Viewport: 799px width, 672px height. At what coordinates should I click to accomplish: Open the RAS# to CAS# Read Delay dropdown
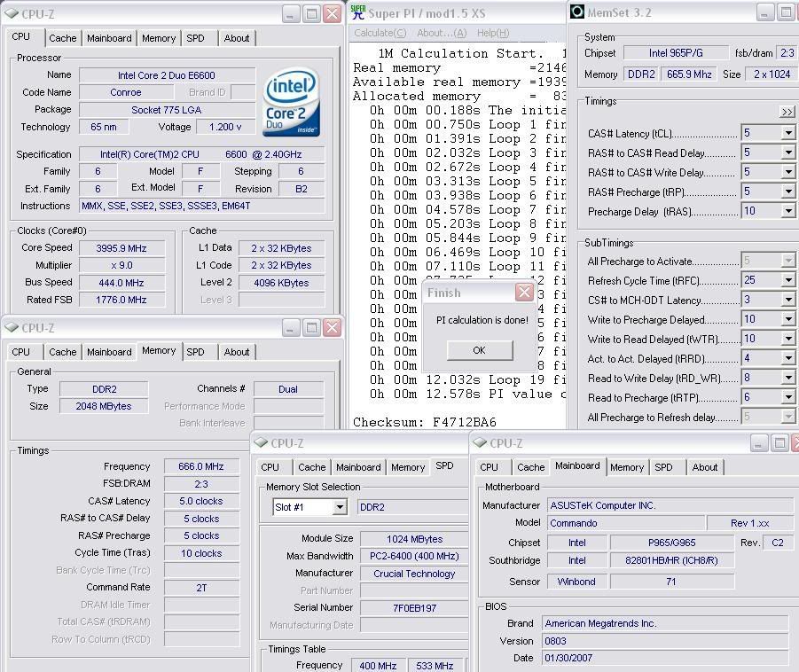tap(787, 152)
